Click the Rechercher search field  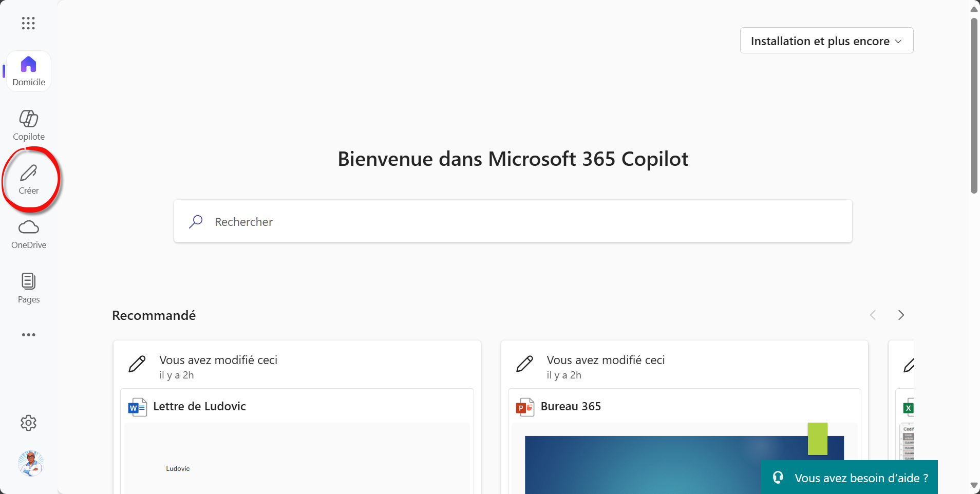pos(514,222)
